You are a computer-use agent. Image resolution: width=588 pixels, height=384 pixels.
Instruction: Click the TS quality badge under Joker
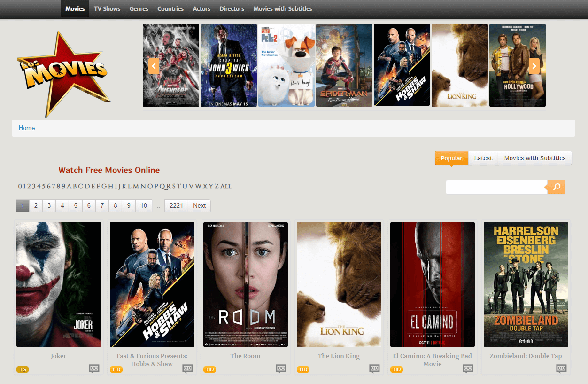23,369
